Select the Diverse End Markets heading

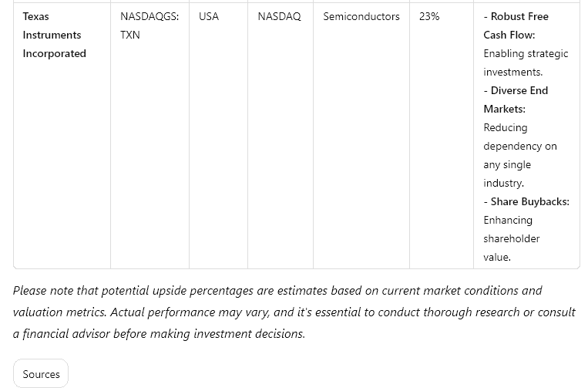[x=516, y=100]
